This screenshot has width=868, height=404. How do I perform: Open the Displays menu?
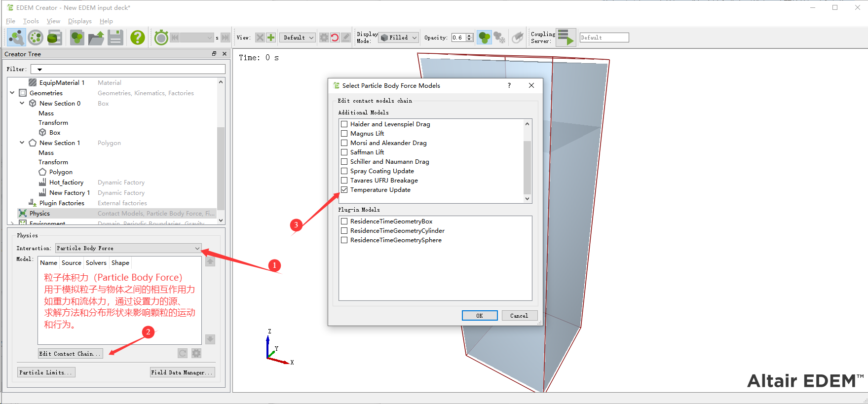(79, 21)
